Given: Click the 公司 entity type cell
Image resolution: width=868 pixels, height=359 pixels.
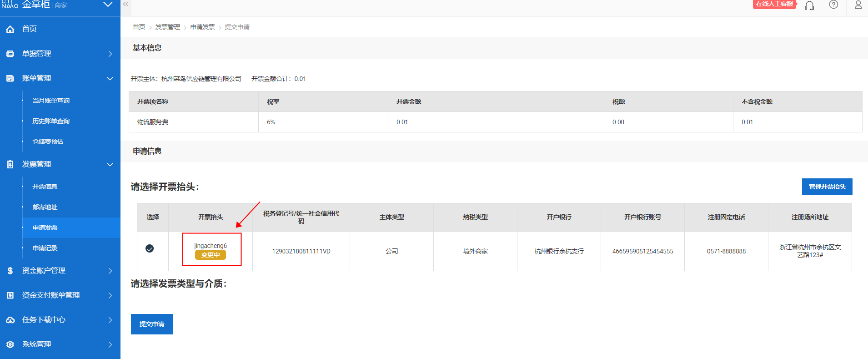Looking at the screenshot, I should coord(391,251).
